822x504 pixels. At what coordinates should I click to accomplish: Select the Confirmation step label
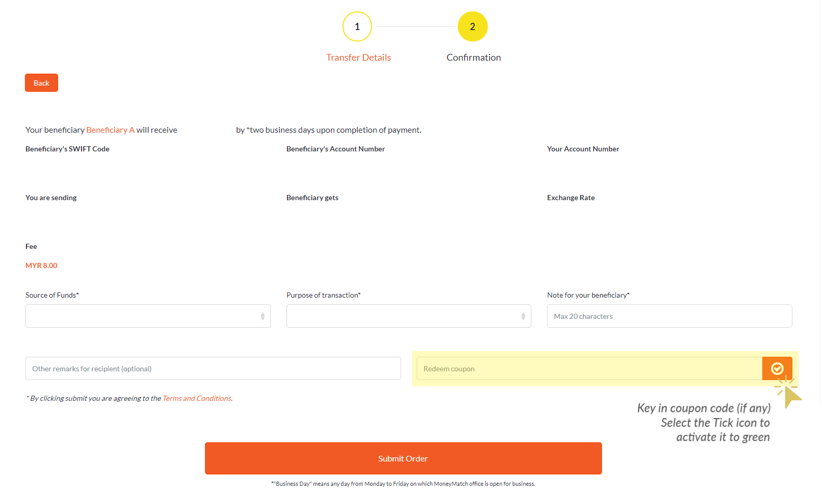(x=473, y=58)
